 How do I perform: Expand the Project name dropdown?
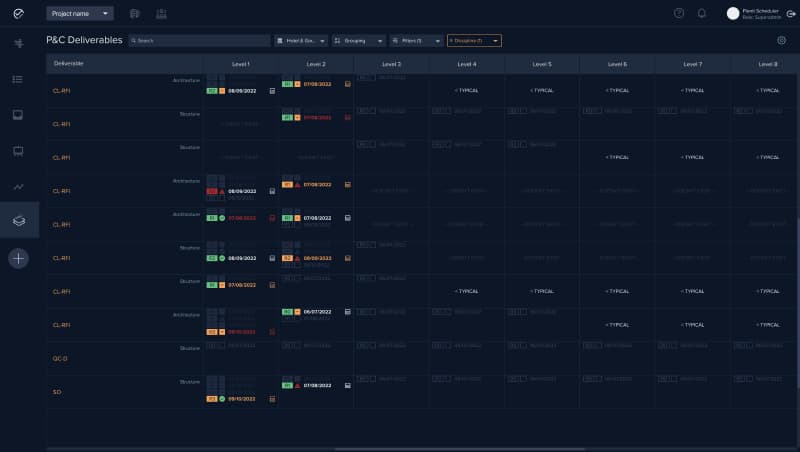80,13
